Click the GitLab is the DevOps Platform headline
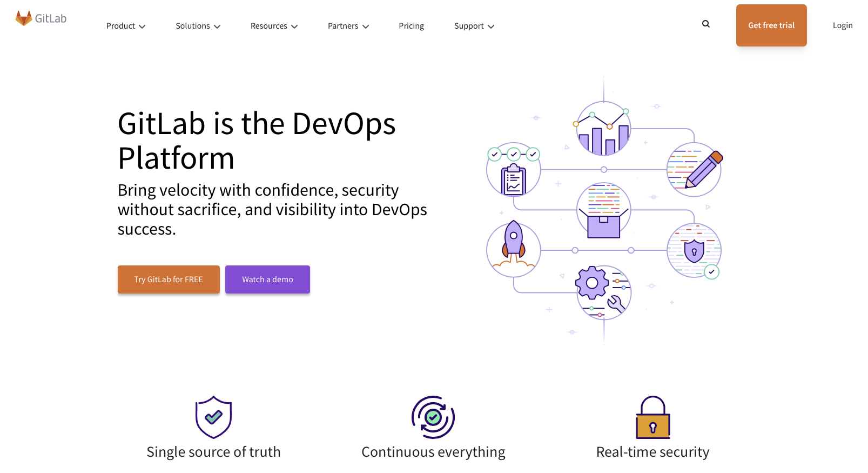 click(257, 141)
